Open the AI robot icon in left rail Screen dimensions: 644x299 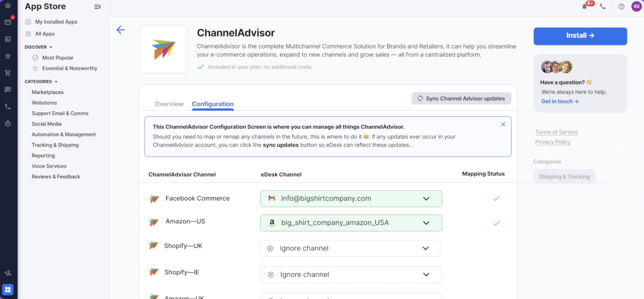coord(8,123)
